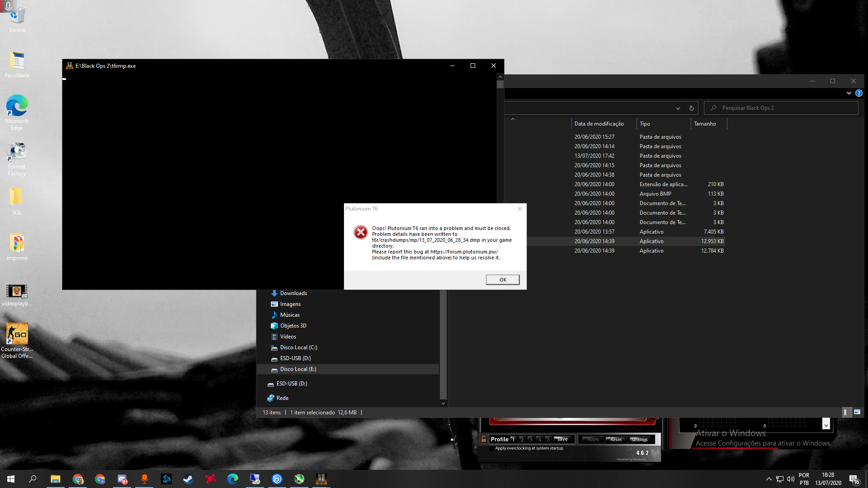Toggle the Afterburner profile lock icon

484,439
